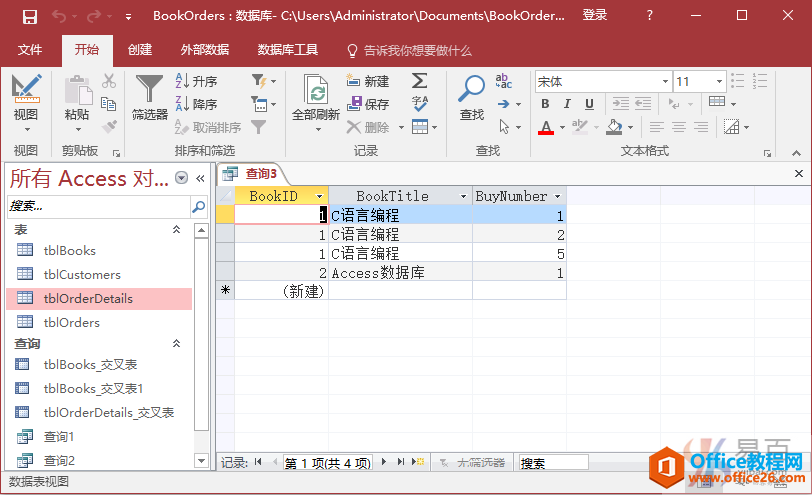812x495 pixels.
Task: Click the red font color swatch button
Action: 546,127
